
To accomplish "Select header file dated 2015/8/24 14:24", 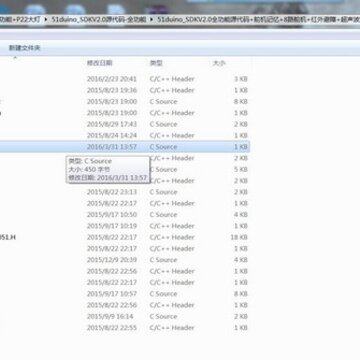I will pos(125,135).
